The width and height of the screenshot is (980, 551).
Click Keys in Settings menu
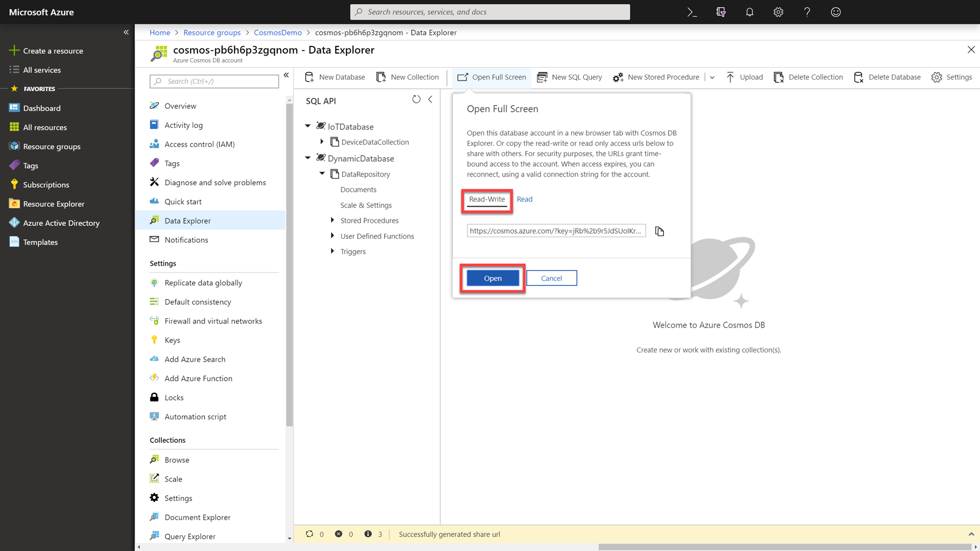tap(173, 340)
